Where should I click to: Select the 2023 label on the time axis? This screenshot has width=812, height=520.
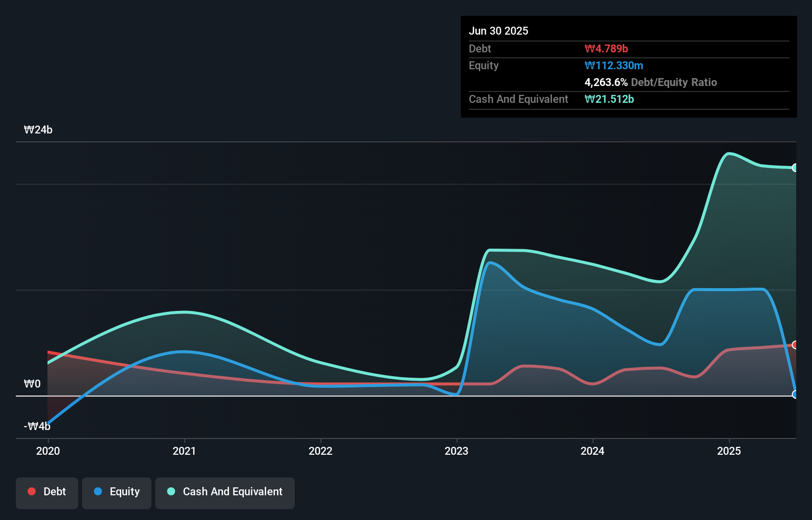(457, 451)
